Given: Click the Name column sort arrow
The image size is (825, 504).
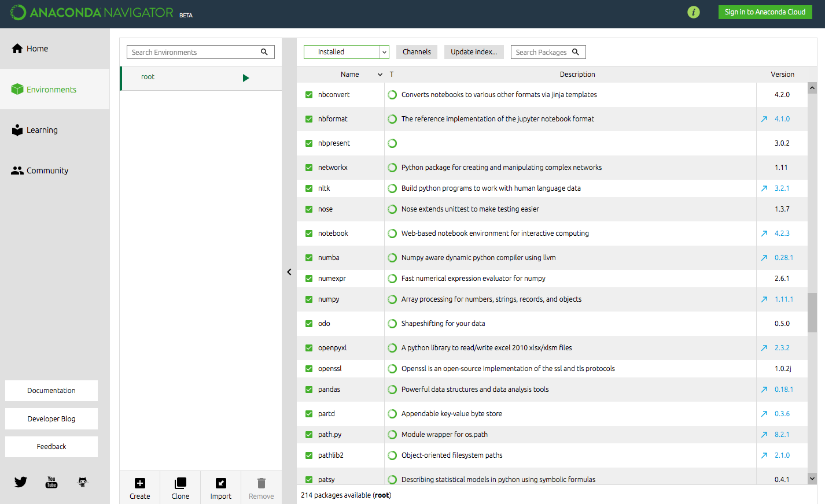Looking at the screenshot, I should tap(380, 75).
